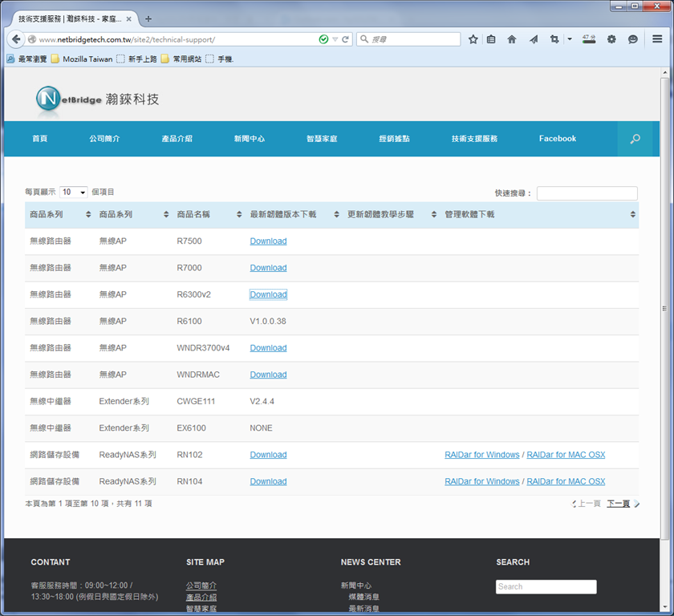Open a new browser tab
This screenshot has width=674, height=616.
click(x=148, y=19)
